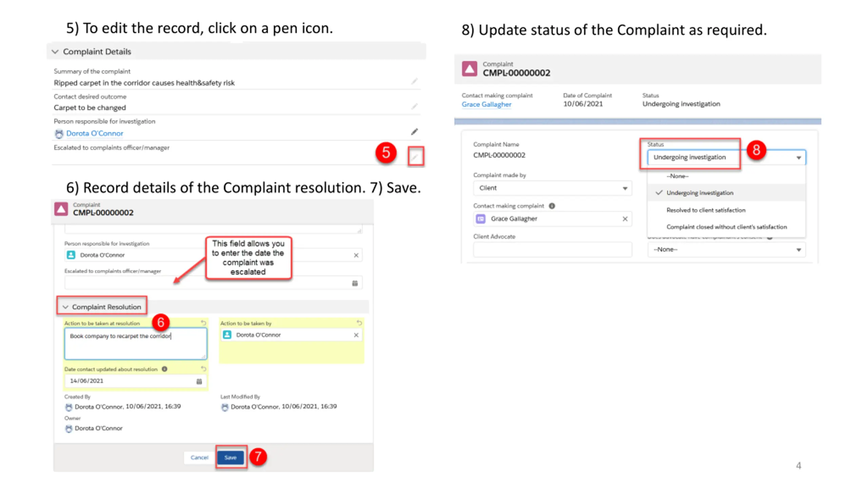Collapse the Complaint Resolution section
The width and height of the screenshot is (868, 488).
65,307
